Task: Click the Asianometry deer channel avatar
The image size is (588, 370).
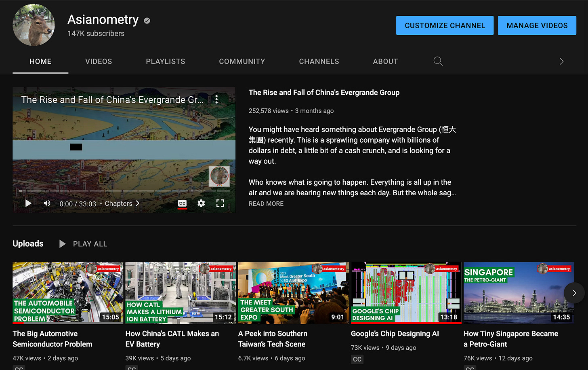Action: click(34, 25)
